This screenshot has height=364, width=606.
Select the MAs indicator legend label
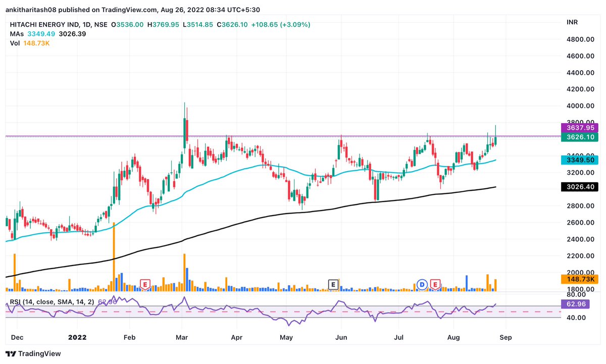click(x=16, y=34)
